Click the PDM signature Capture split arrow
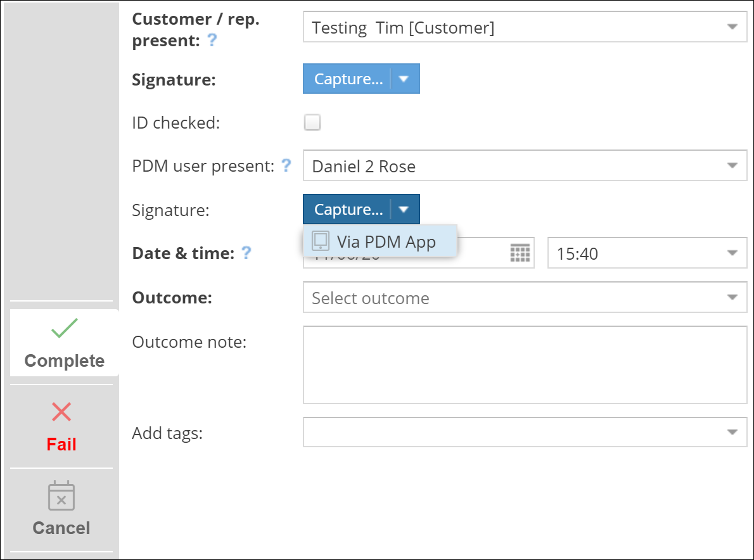The height and width of the screenshot is (560, 754). [x=405, y=209]
